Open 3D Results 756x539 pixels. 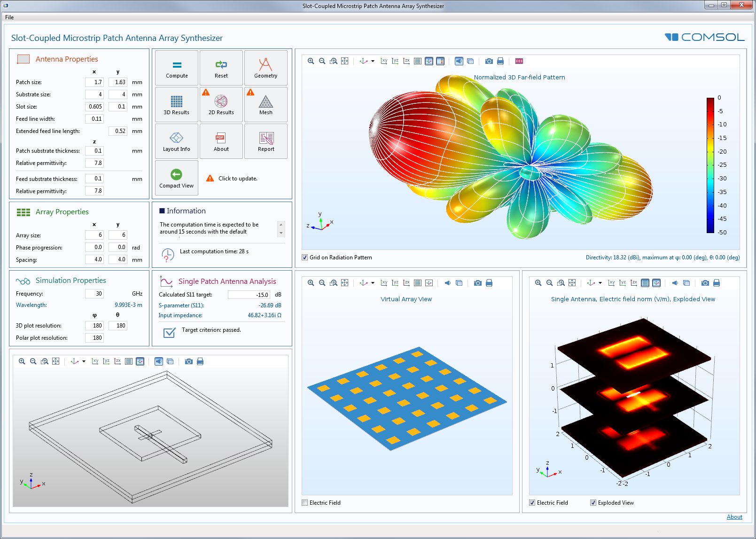(x=177, y=105)
